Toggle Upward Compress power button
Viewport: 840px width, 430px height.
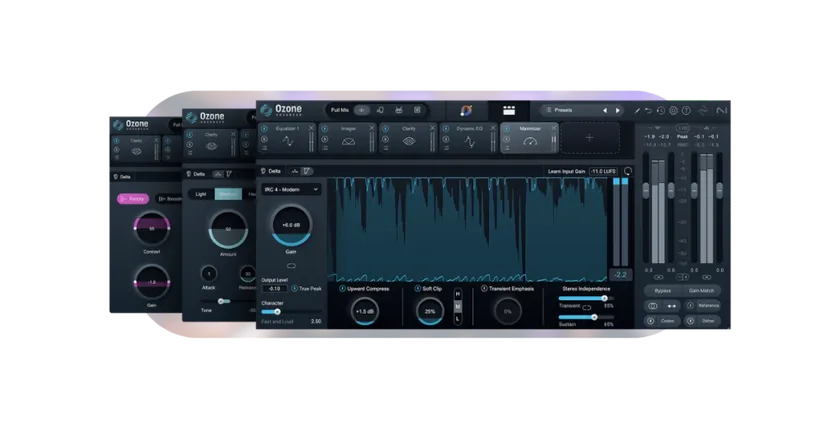(x=342, y=289)
